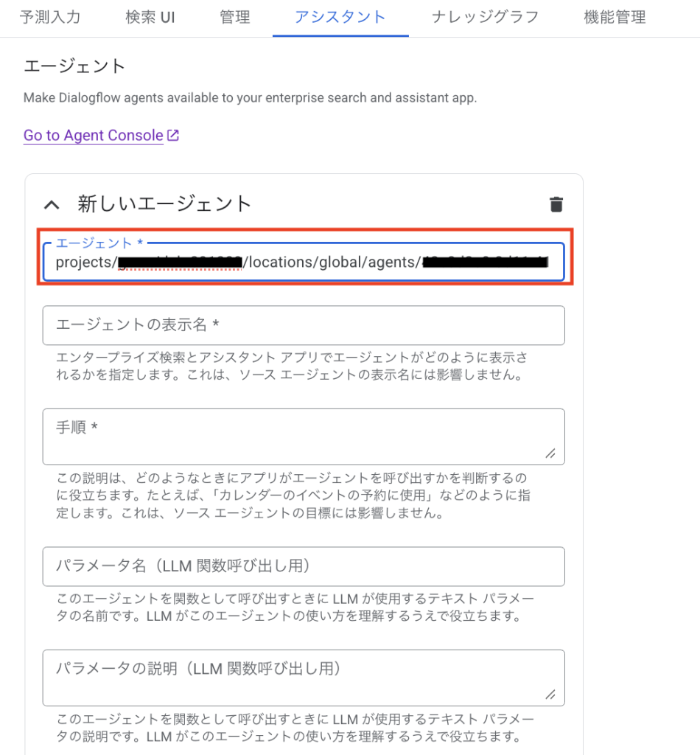Click the エージェント section heading

75,66
